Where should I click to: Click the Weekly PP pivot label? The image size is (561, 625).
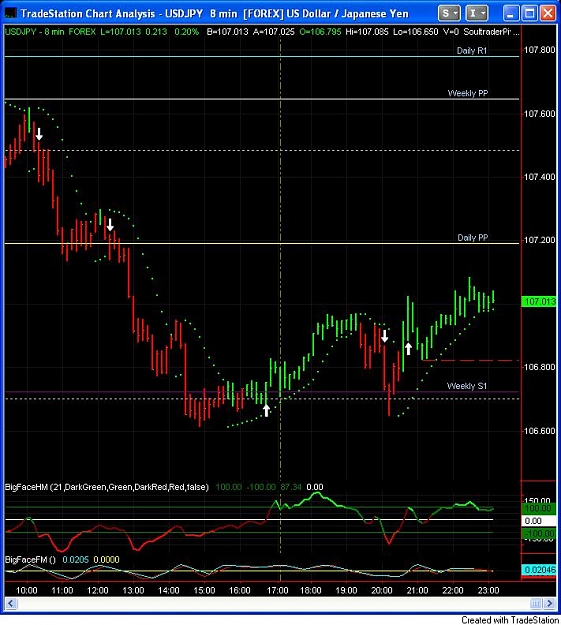468,93
